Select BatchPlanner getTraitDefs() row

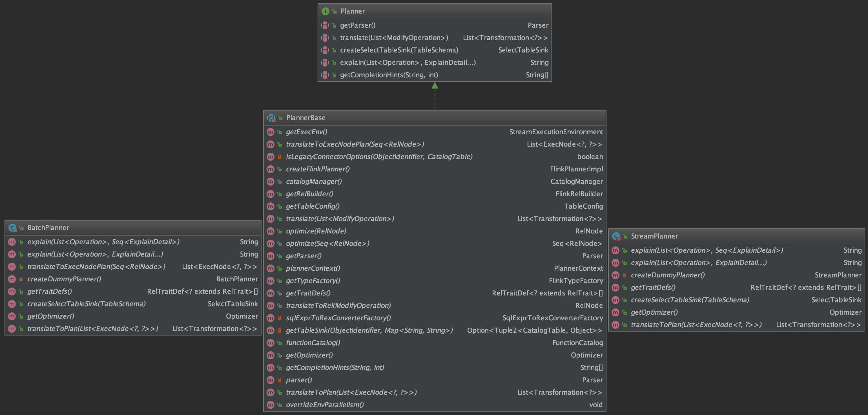133,291
